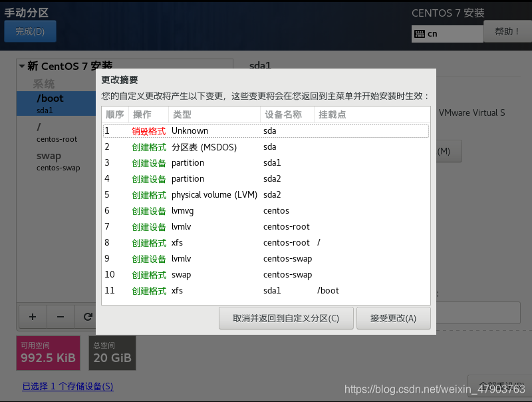Select row 5 physical volume (LVM)
This screenshot has height=402, width=532.
coord(266,195)
